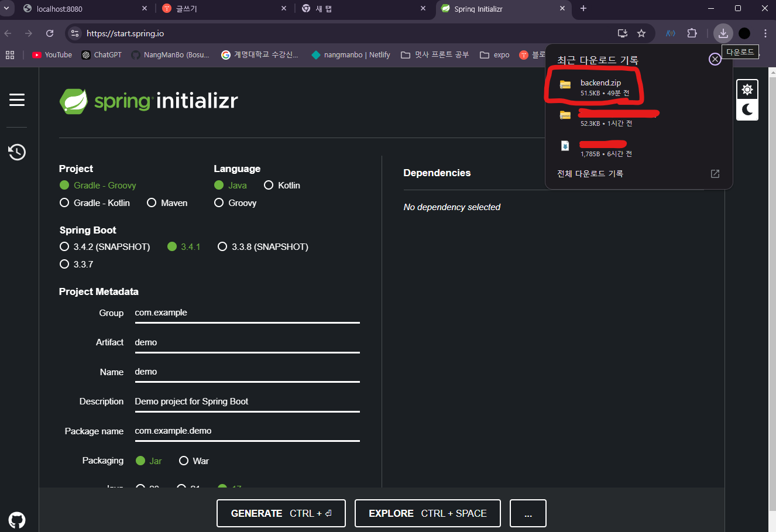Select Groovy language
Image resolution: width=776 pixels, height=532 pixels.
click(235, 203)
